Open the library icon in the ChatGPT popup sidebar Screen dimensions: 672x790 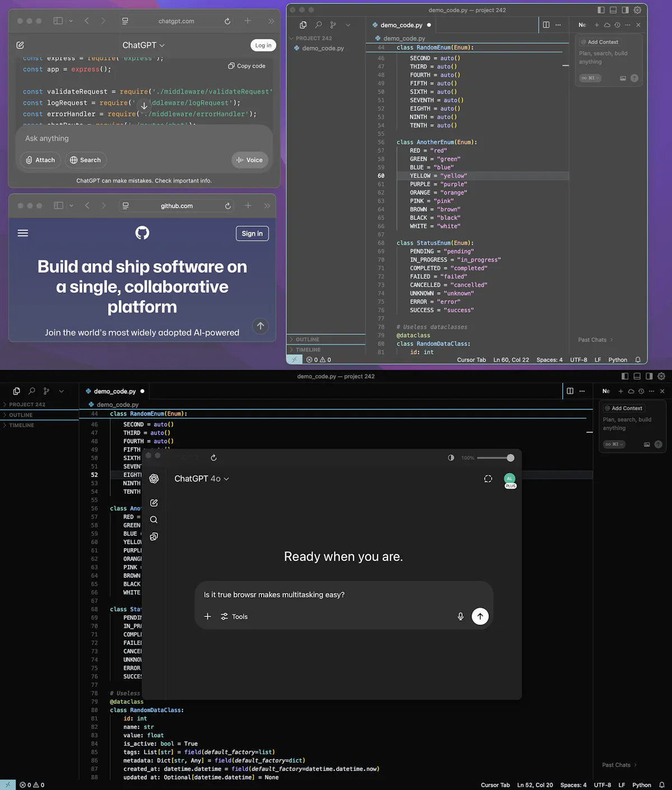click(154, 536)
